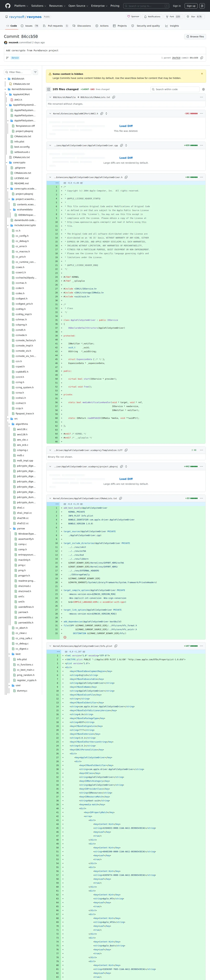Screen dimensions: 210x980
Task: Open mszoek's author profile
Action: [x=13, y=43]
